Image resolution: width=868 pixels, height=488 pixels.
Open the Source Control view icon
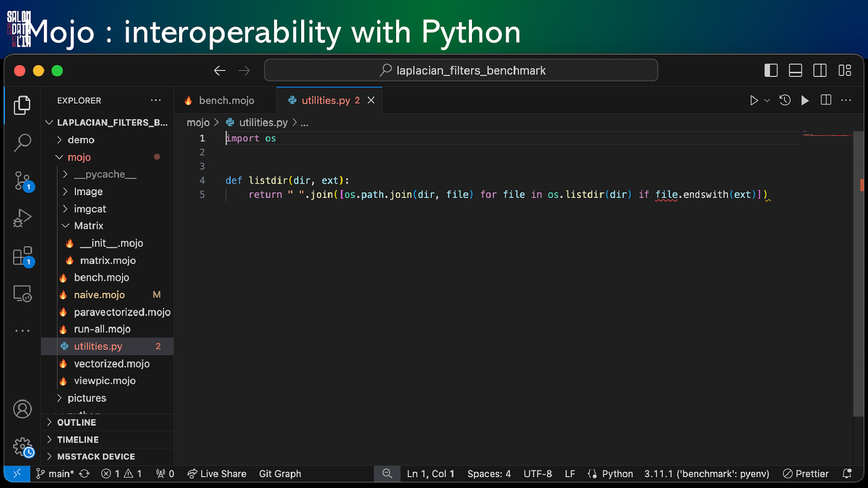(24, 181)
